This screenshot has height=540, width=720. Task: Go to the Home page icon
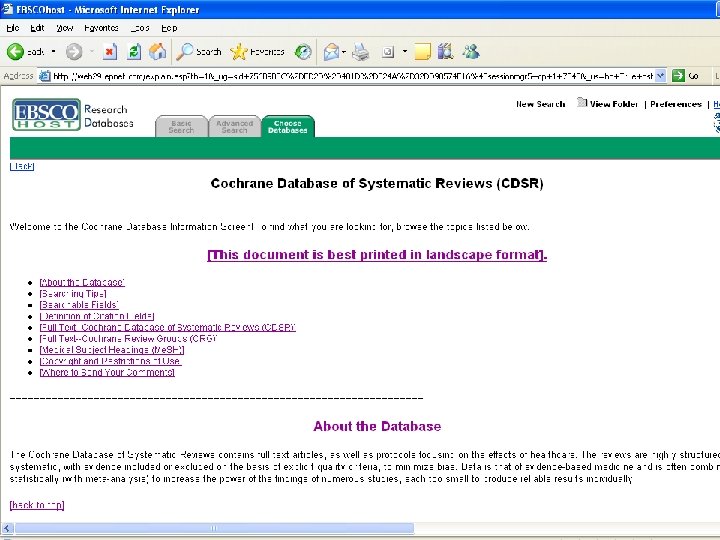point(158,51)
